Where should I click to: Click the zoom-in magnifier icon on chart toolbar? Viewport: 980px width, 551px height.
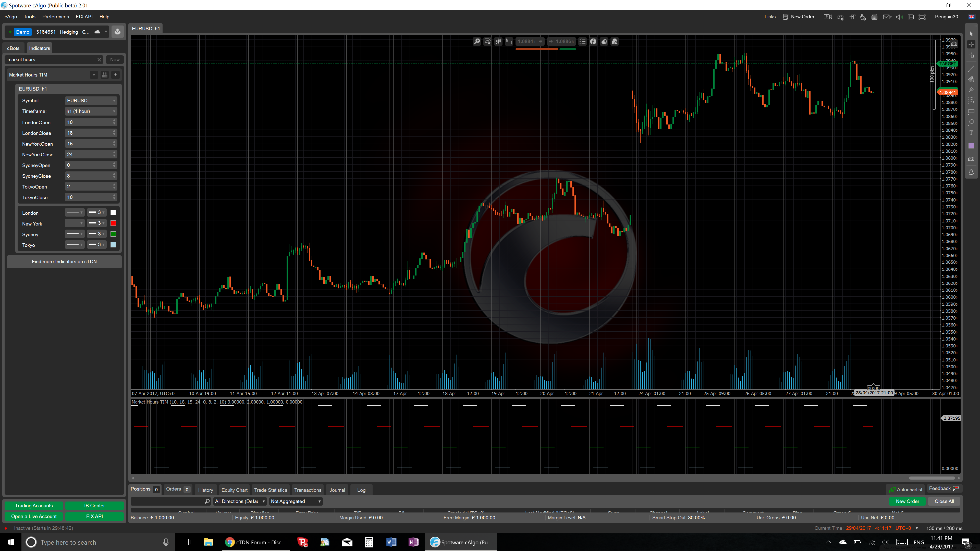[x=477, y=41]
